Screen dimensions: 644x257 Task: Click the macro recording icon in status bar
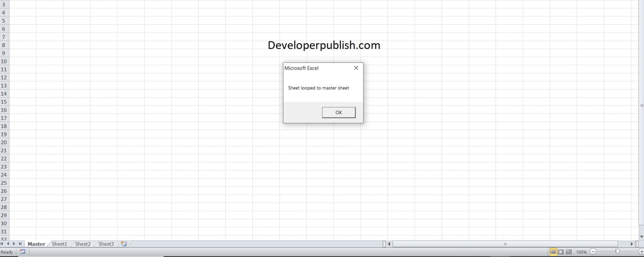[23, 252]
